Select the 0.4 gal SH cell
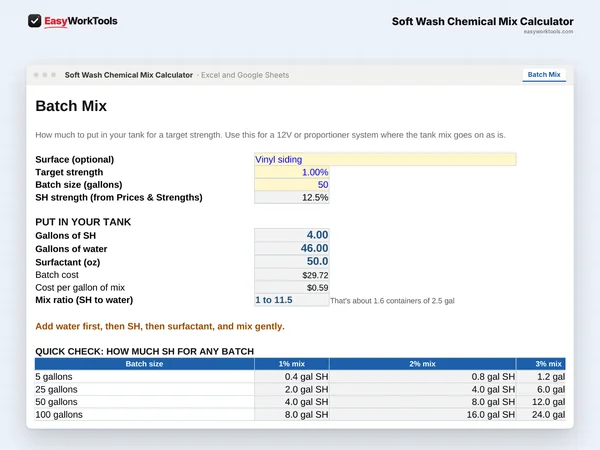Image resolution: width=600 pixels, height=450 pixels. click(x=292, y=377)
